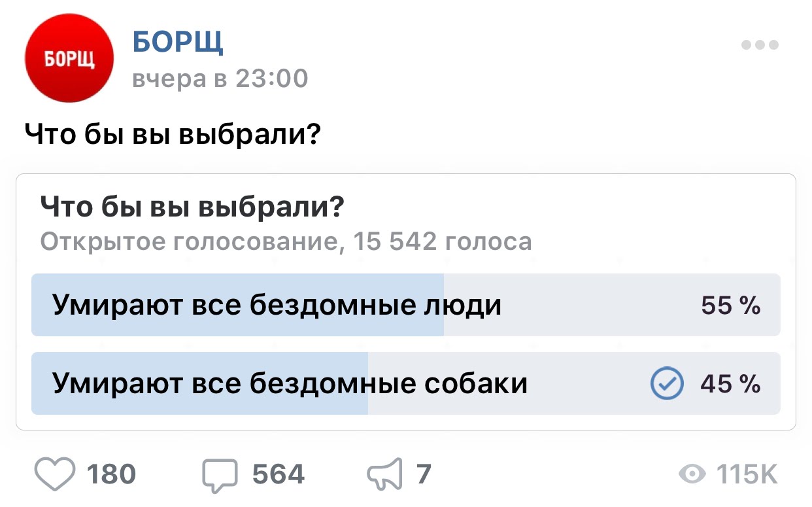
Task: Click the bold poll title inside the card
Action: (x=193, y=208)
